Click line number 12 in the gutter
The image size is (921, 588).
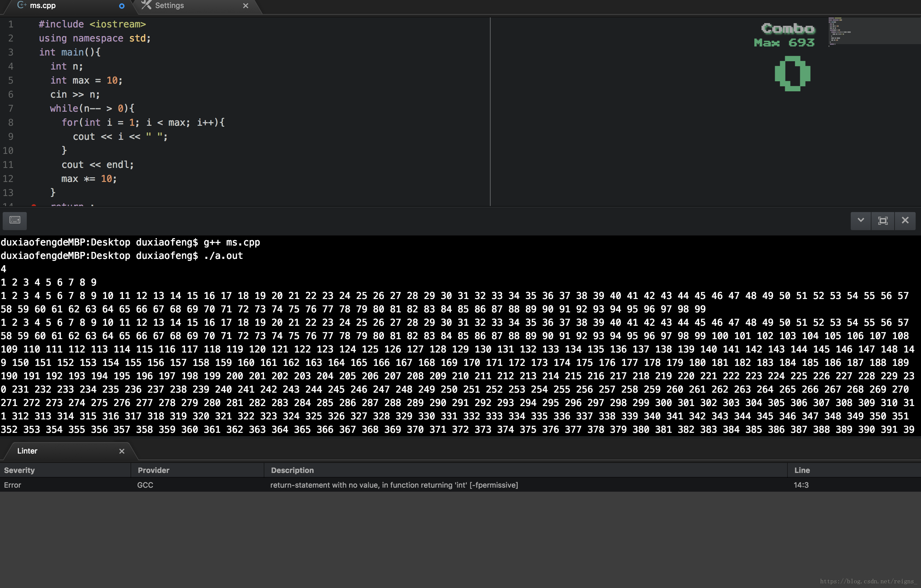[8, 179]
